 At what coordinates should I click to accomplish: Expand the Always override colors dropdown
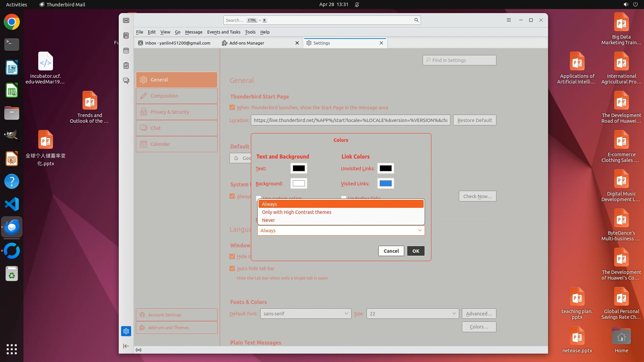point(341,231)
